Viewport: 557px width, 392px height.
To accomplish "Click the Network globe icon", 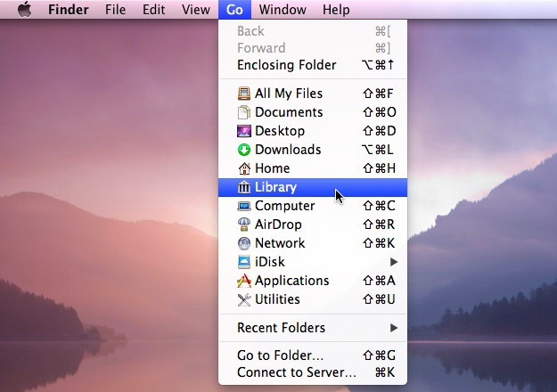I will pyautogui.click(x=244, y=243).
